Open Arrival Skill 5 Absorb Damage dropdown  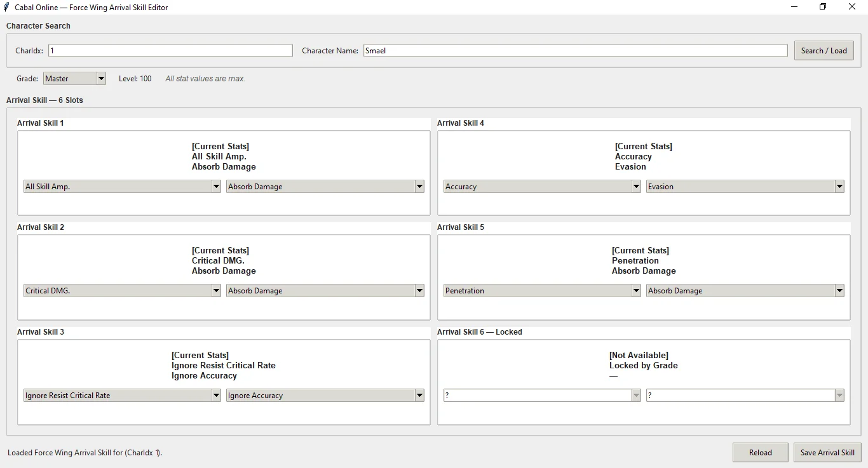pos(745,291)
